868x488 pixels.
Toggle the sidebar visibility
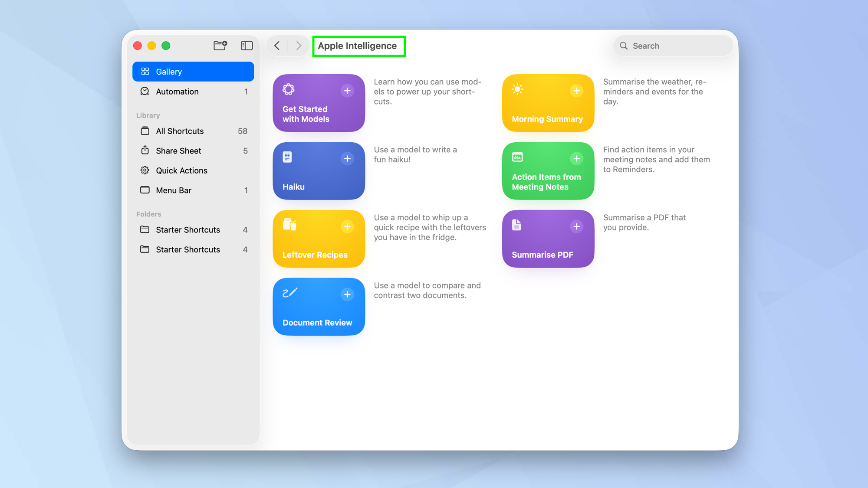pyautogui.click(x=246, y=46)
